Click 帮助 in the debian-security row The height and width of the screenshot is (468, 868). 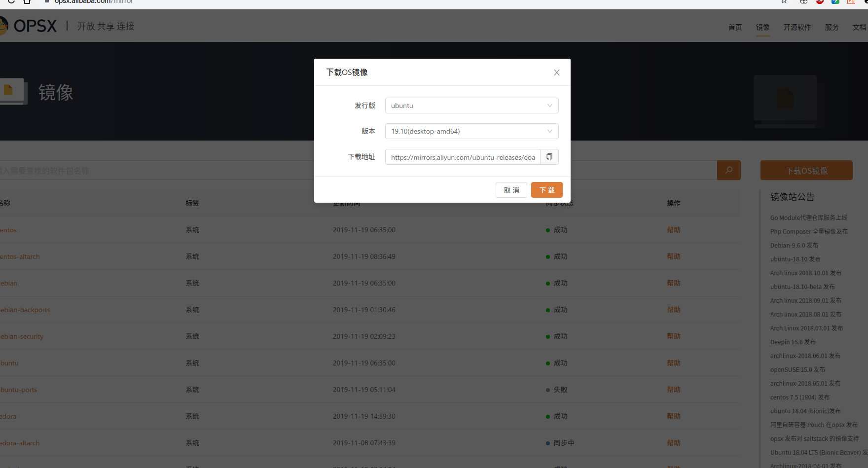coord(674,336)
